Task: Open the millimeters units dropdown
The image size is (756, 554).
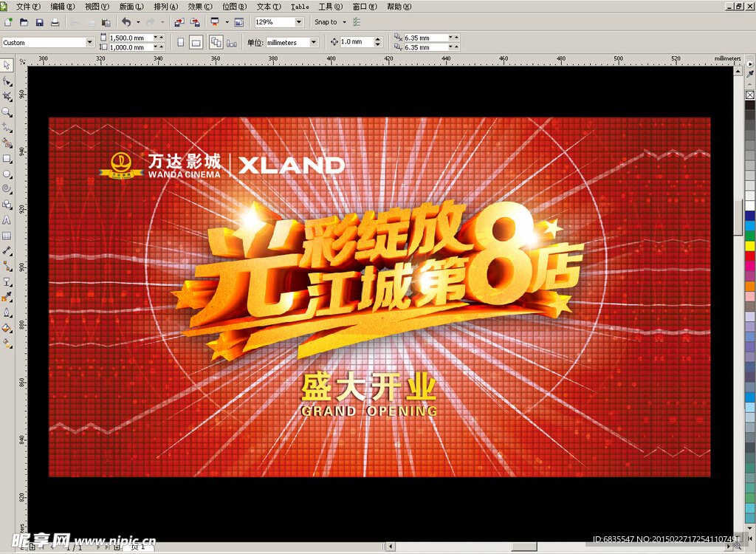Action: coord(314,42)
